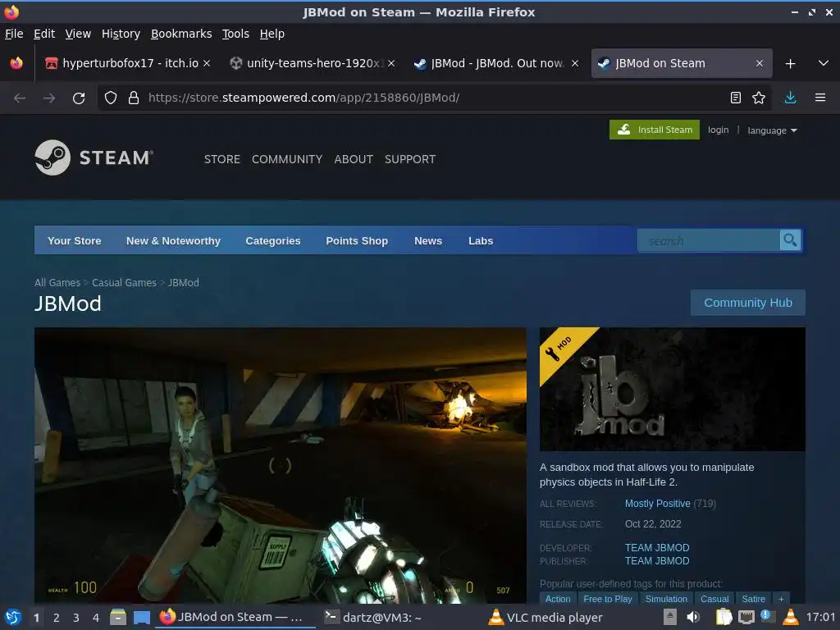Close the JBMod - JBMod. Out now tab

click(575, 63)
